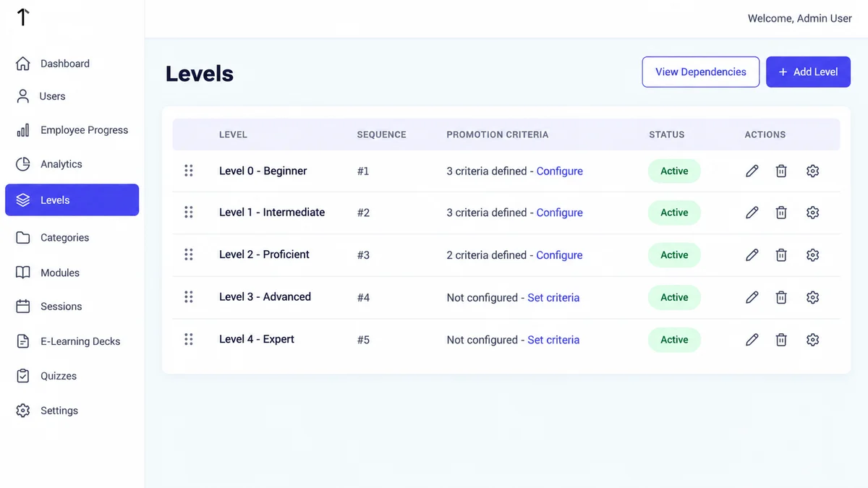This screenshot has width=868, height=488.
Task: Delete Level 3 - Advanced using trash icon
Action: pyautogui.click(x=781, y=297)
